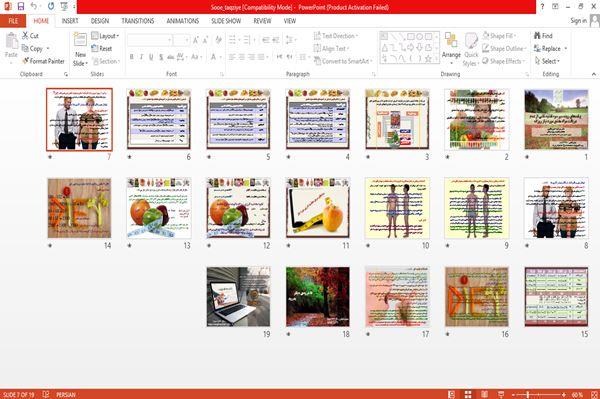
Task: Open the Layout dropdown
Action: 105,36
